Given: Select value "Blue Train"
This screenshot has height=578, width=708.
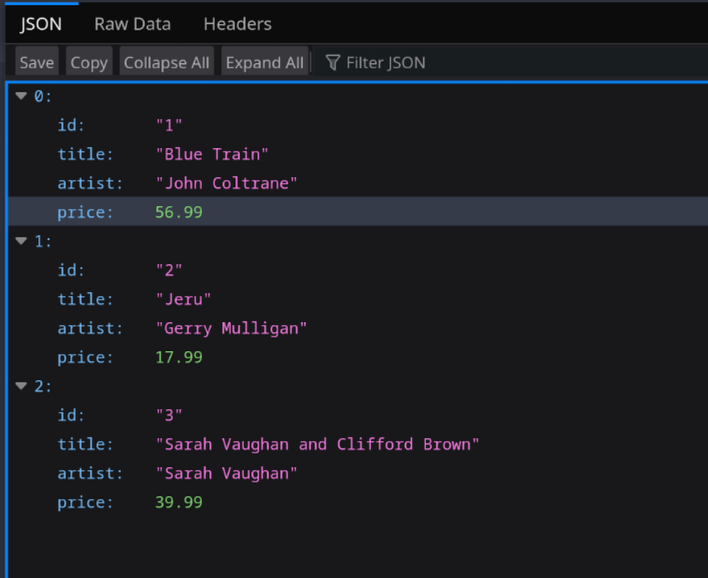Looking at the screenshot, I should click(212, 154).
